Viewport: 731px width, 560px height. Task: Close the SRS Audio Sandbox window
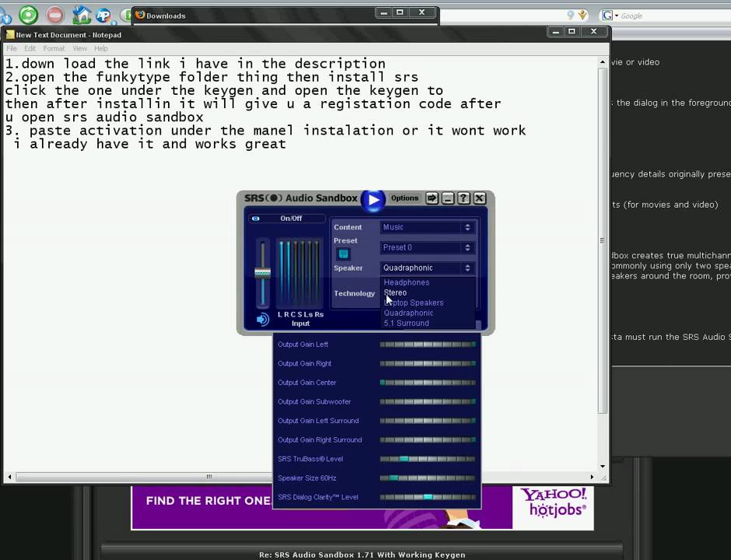click(x=479, y=198)
